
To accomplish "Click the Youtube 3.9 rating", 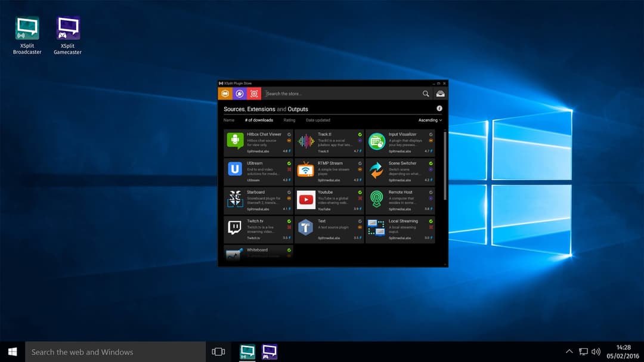I will tap(357, 209).
